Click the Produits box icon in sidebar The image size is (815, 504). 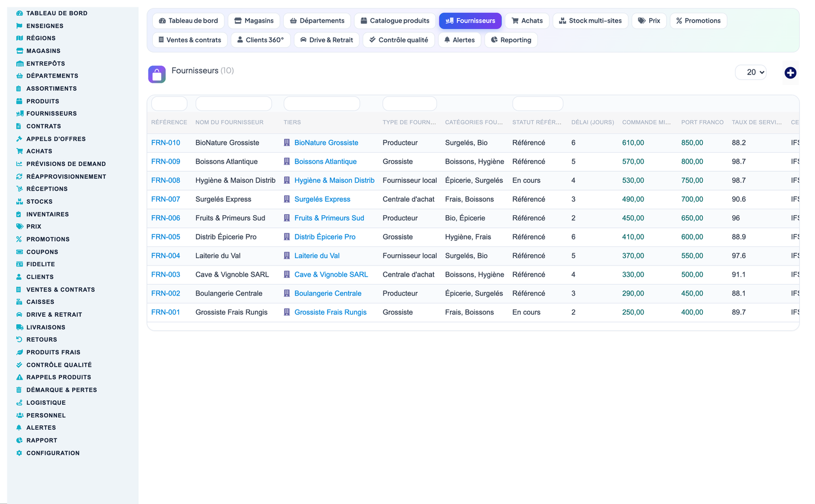[x=19, y=101]
